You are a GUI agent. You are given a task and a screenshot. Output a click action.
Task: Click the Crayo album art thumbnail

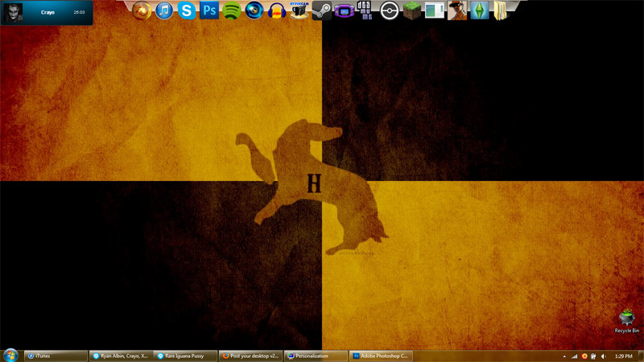tap(12, 13)
